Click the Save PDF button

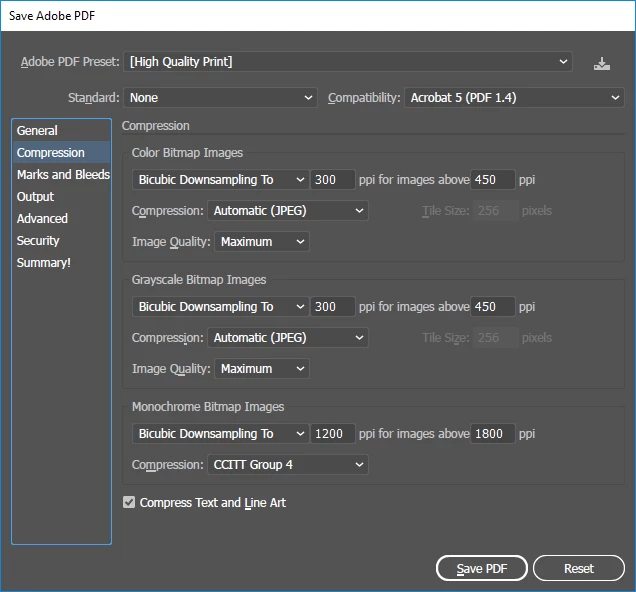tap(482, 568)
